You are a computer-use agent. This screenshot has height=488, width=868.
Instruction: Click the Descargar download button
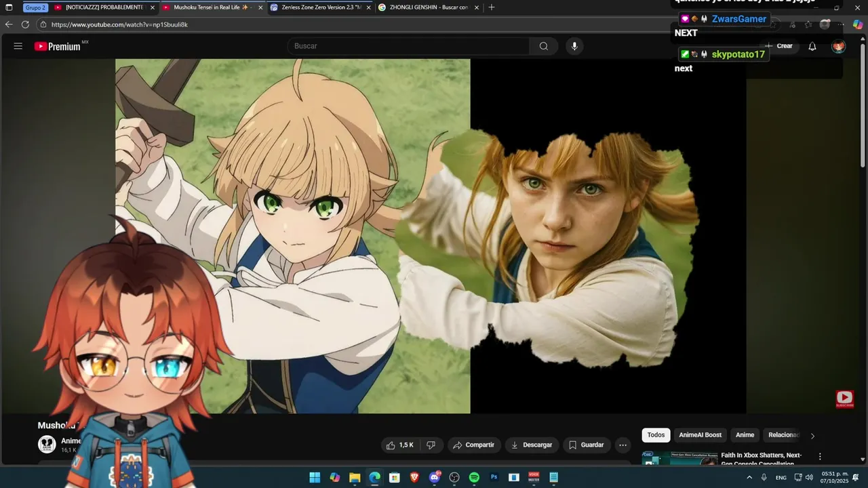coord(532,445)
